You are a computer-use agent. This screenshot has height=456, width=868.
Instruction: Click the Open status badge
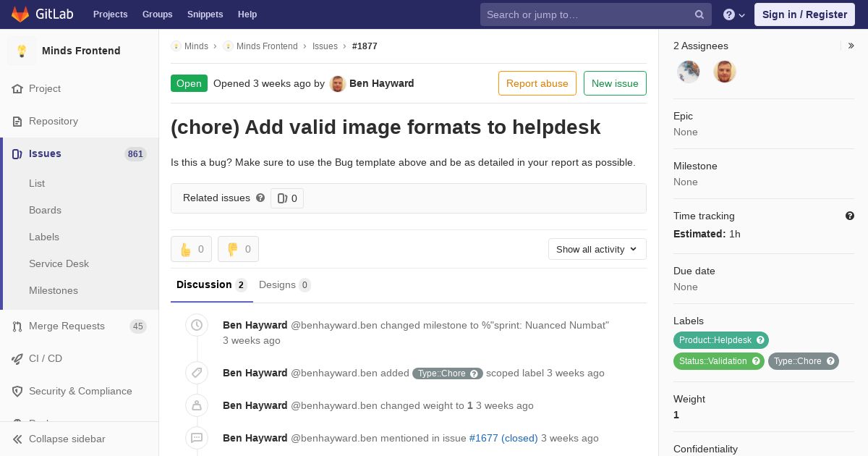189,83
